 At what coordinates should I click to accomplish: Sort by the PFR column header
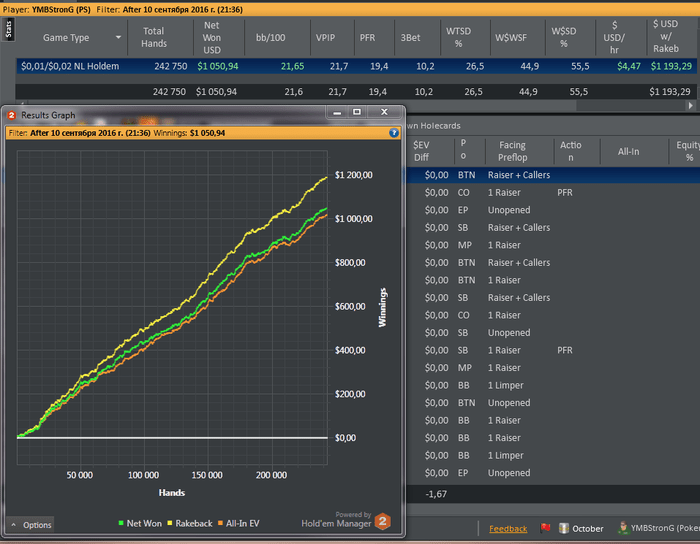(x=367, y=38)
